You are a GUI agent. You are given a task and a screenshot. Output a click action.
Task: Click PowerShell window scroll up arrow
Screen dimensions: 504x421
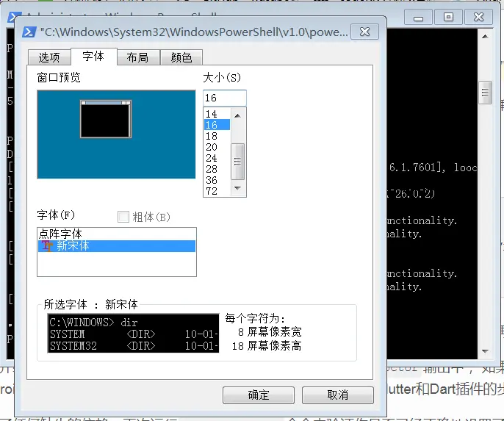pos(485,36)
